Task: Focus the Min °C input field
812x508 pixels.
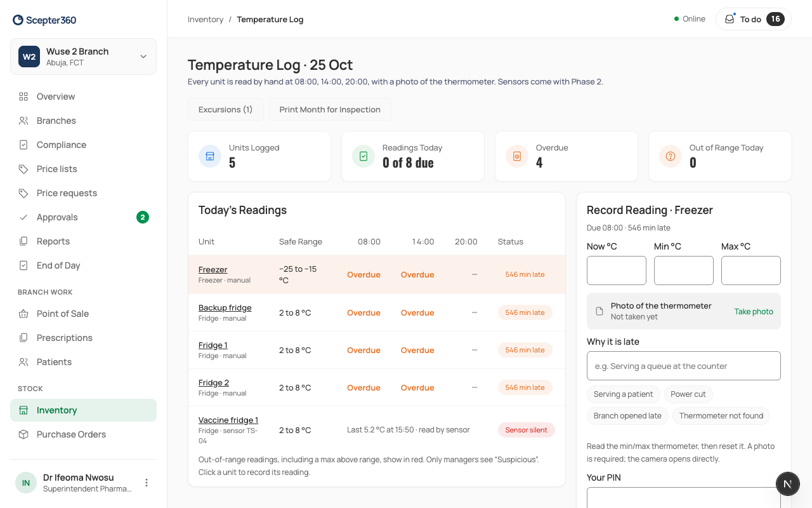Action: 684,271
